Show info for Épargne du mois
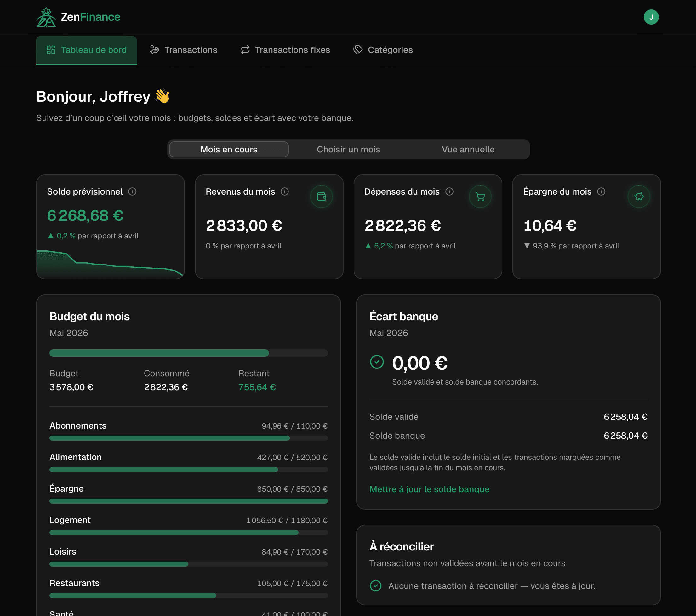Viewport: 696px width, 616px height. 601,191
